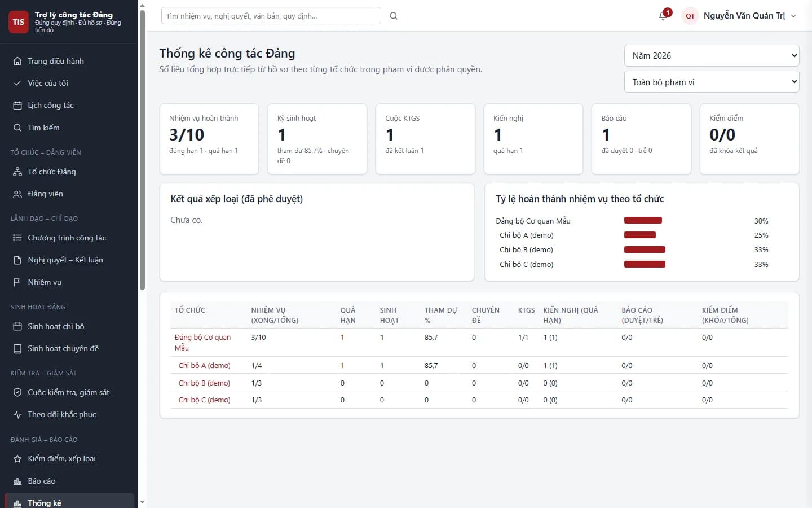Click the Sinh hoạt chi bộ calendar icon
The width and height of the screenshot is (812, 508).
coord(17,326)
